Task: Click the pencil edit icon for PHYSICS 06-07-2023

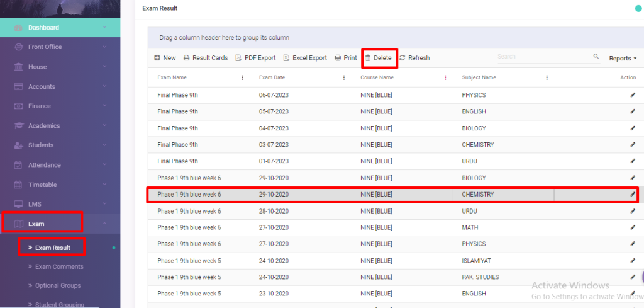Action: [633, 95]
